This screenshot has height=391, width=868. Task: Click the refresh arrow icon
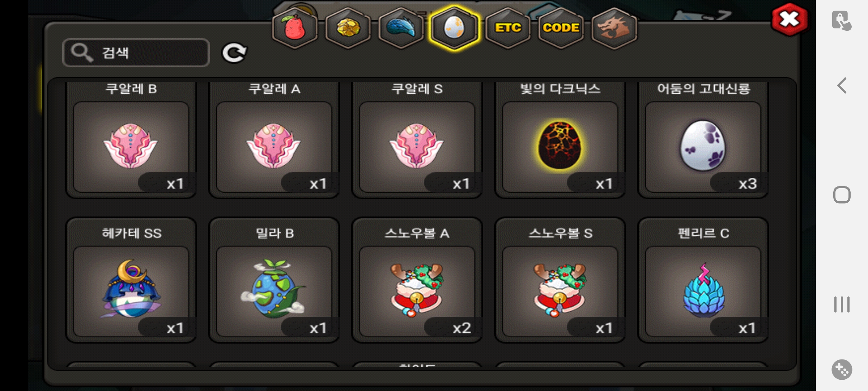tap(234, 53)
